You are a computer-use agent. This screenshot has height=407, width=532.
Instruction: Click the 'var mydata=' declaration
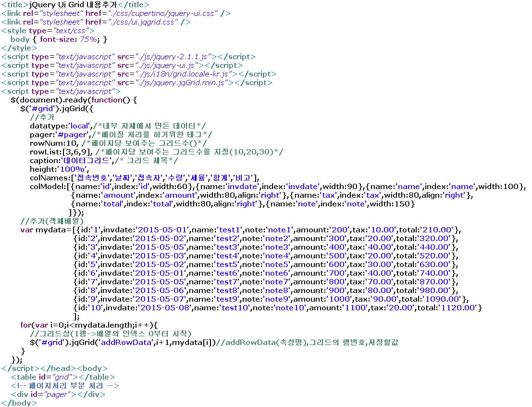coord(47,230)
